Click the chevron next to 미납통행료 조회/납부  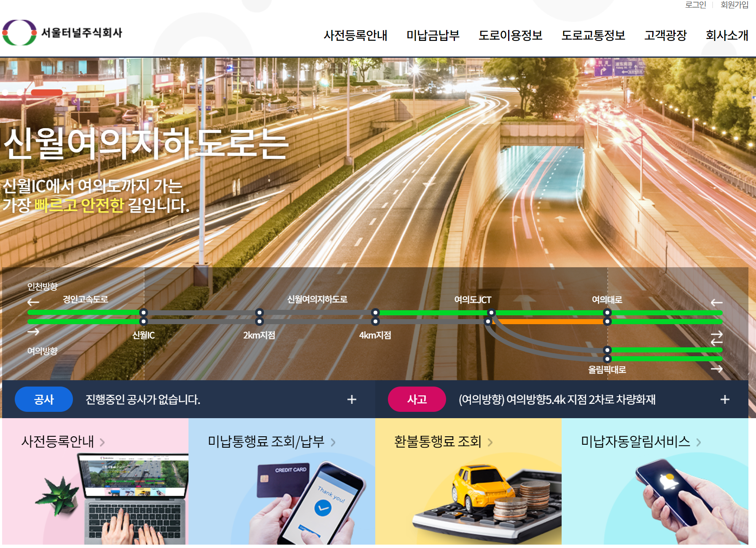click(333, 442)
